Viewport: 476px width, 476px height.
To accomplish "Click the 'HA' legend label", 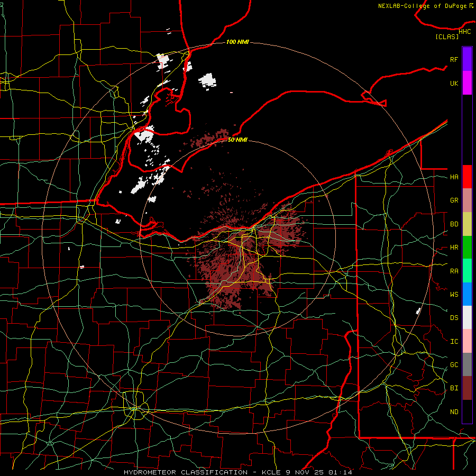I will (x=454, y=177).
